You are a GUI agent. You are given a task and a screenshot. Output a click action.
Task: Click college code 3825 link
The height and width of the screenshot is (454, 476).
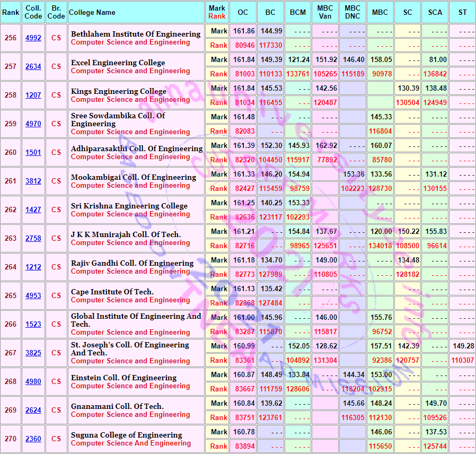tap(33, 353)
